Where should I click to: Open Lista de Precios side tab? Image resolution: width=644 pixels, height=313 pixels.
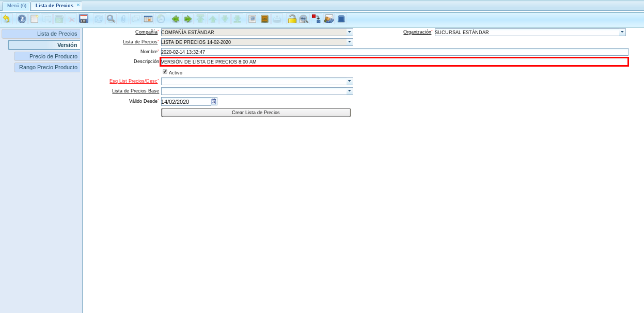pos(41,34)
